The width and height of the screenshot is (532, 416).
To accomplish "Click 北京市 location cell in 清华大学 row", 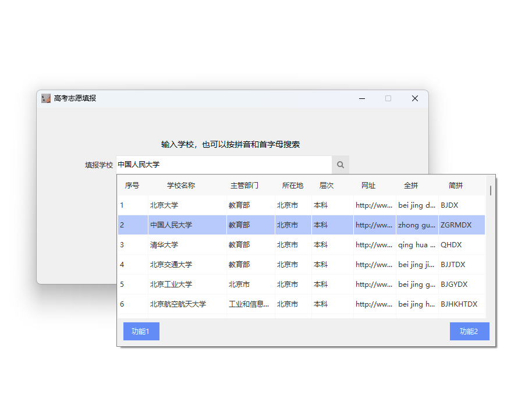I will pyautogui.click(x=293, y=245).
